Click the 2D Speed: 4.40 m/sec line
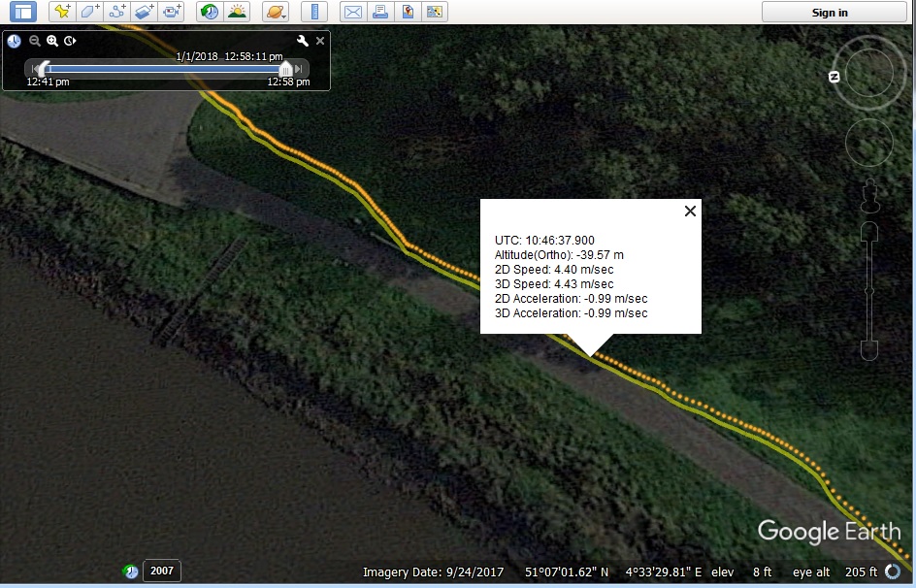Screen dimensions: 916x588 point(554,269)
